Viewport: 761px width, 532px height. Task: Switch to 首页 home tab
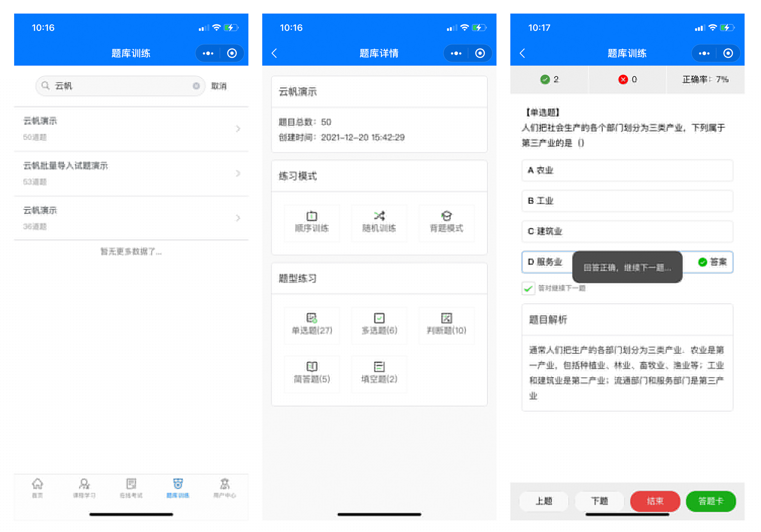click(x=37, y=488)
